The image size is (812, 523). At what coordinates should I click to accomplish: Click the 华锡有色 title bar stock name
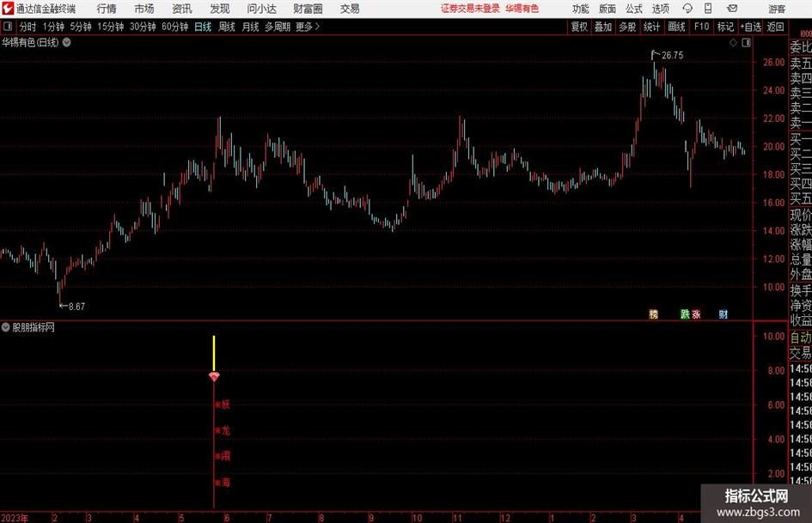(522, 9)
